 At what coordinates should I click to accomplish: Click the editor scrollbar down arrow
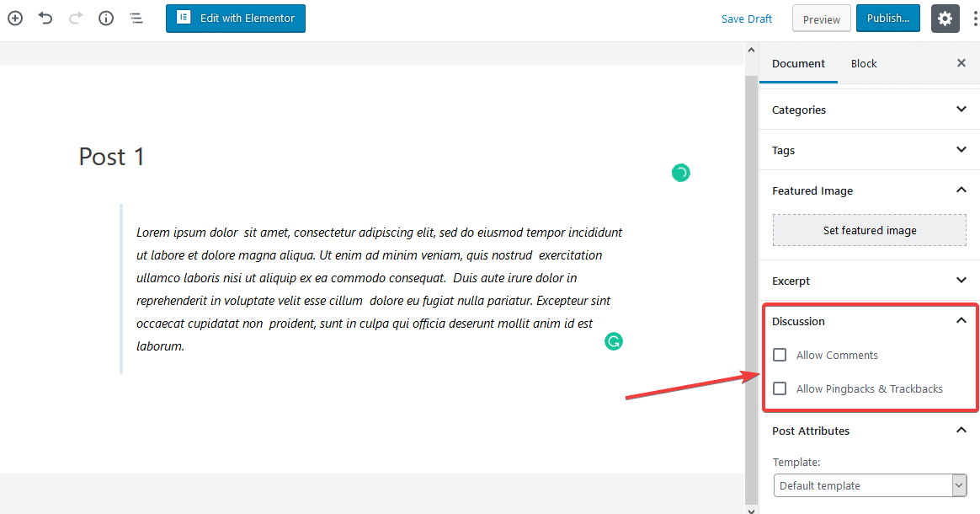coord(751,510)
